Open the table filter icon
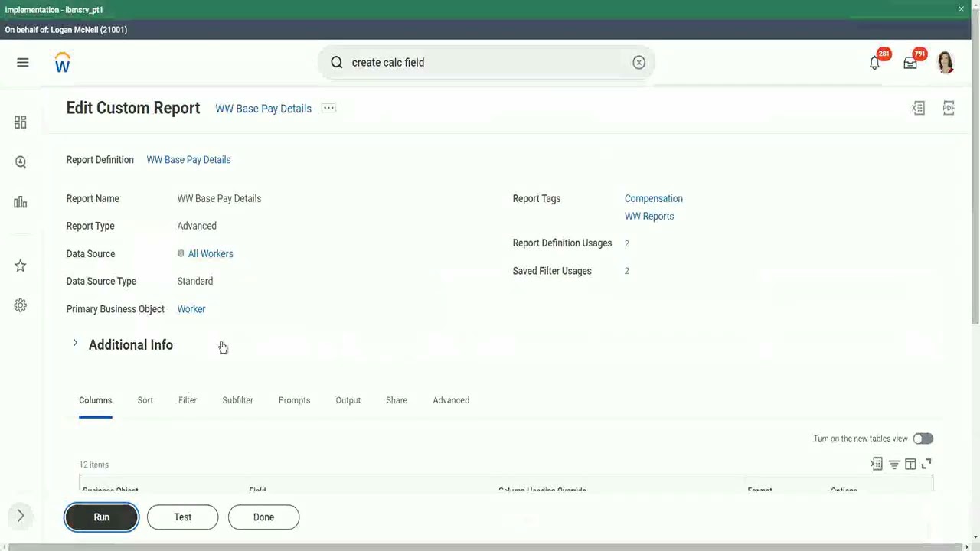Screen dimensions: 980x551 coord(894,464)
